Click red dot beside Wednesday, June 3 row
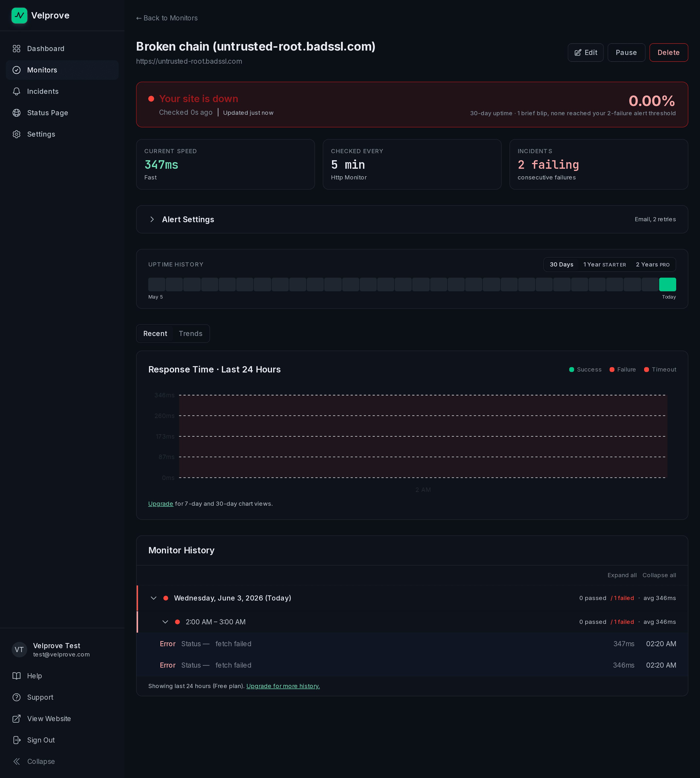The height and width of the screenshot is (778, 700). pyautogui.click(x=166, y=598)
